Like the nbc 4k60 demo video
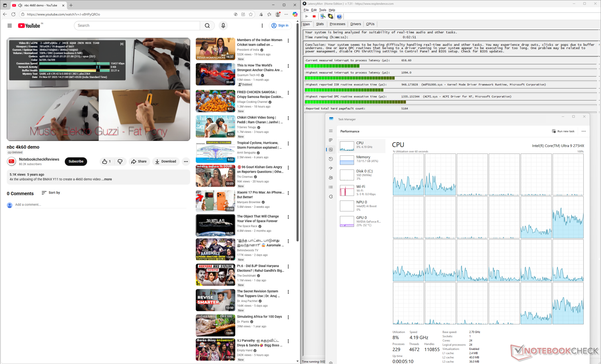 (106, 161)
